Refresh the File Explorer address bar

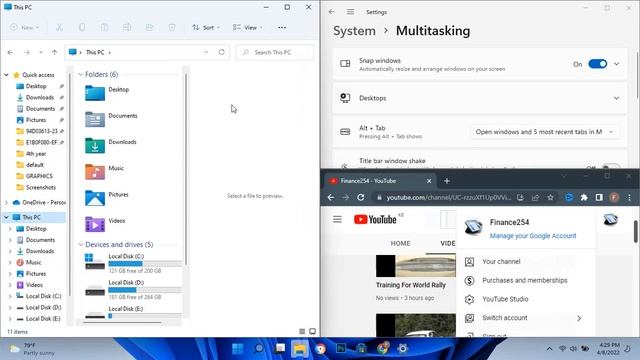point(221,52)
